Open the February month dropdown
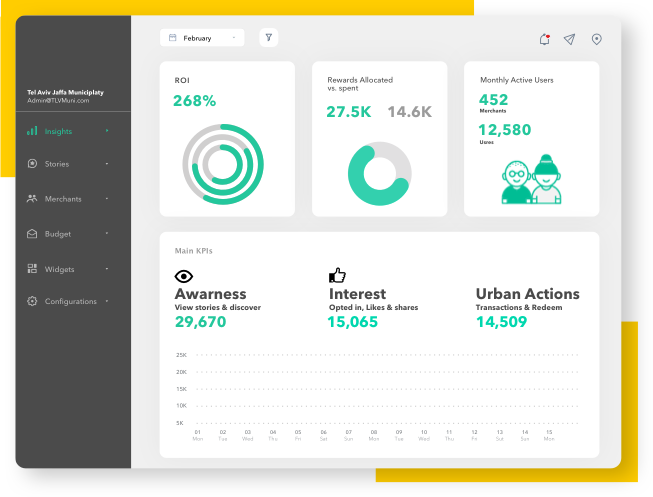Viewport: 653px width, 497px height. click(202, 38)
